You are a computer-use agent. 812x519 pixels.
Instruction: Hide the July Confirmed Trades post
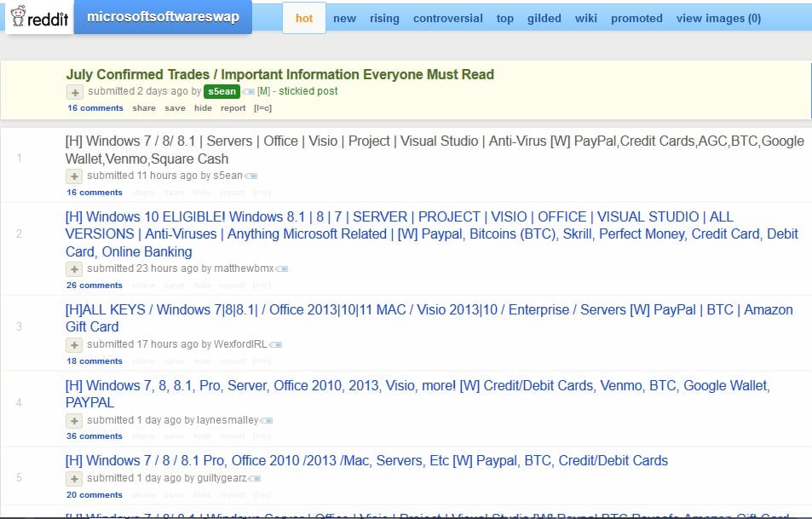coord(203,108)
